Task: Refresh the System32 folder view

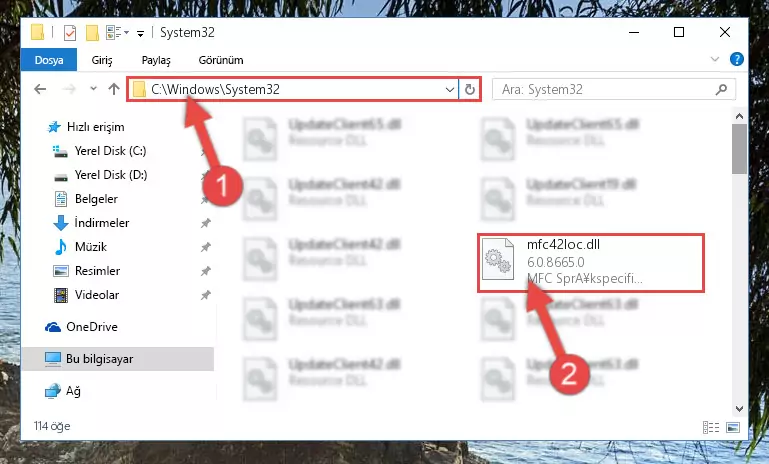Action: pos(469,89)
